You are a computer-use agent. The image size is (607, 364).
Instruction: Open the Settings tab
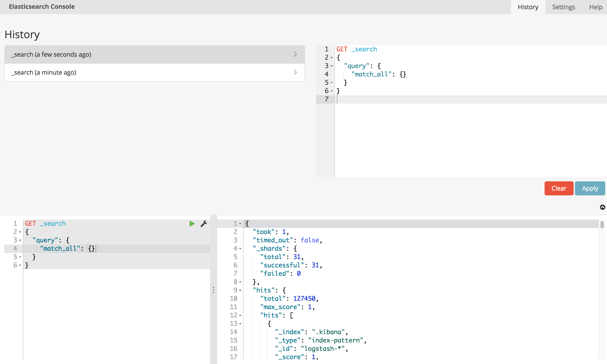pos(563,7)
